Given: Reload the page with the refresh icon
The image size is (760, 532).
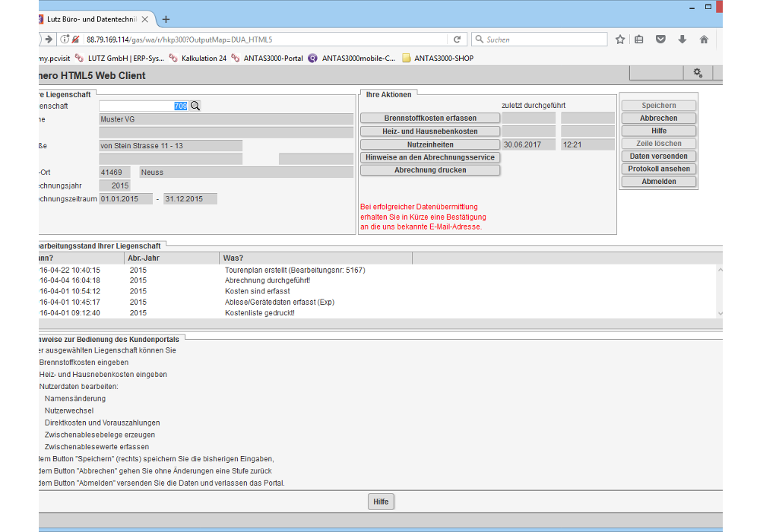Looking at the screenshot, I should pos(457,40).
